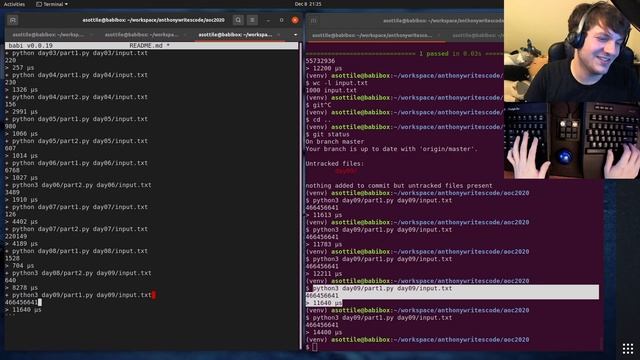Click Activities in the top bar

[x=14, y=4]
